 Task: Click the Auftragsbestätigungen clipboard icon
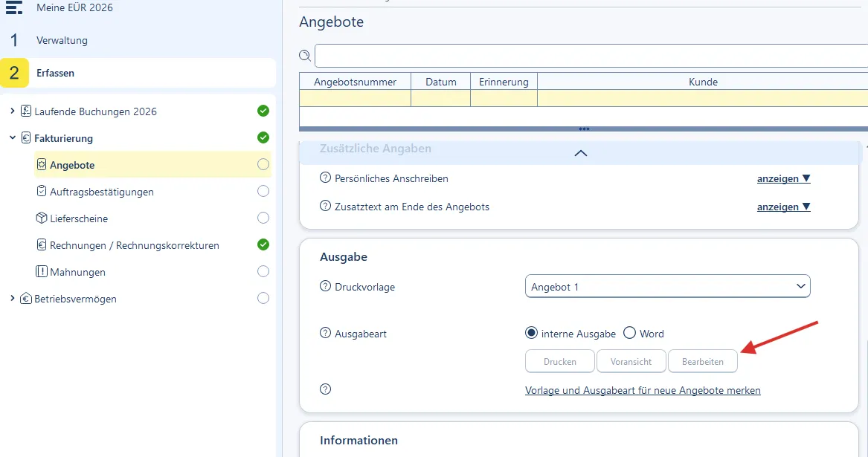[x=42, y=191]
